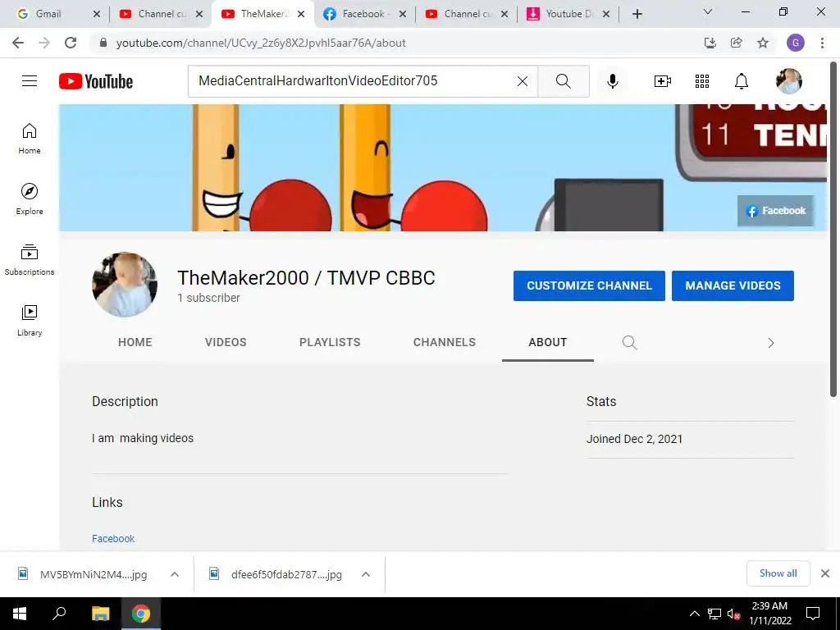This screenshot has width=840, height=630.
Task: Open Chrome tab search dropdown
Action: [708, 11]
